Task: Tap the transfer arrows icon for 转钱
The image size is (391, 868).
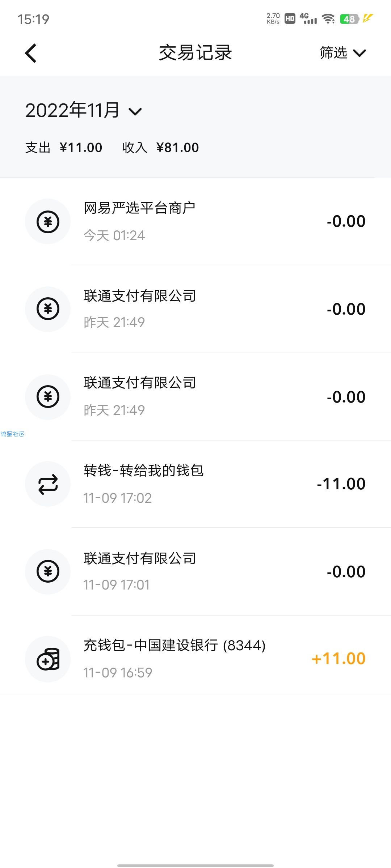Action: coord(48,484)
